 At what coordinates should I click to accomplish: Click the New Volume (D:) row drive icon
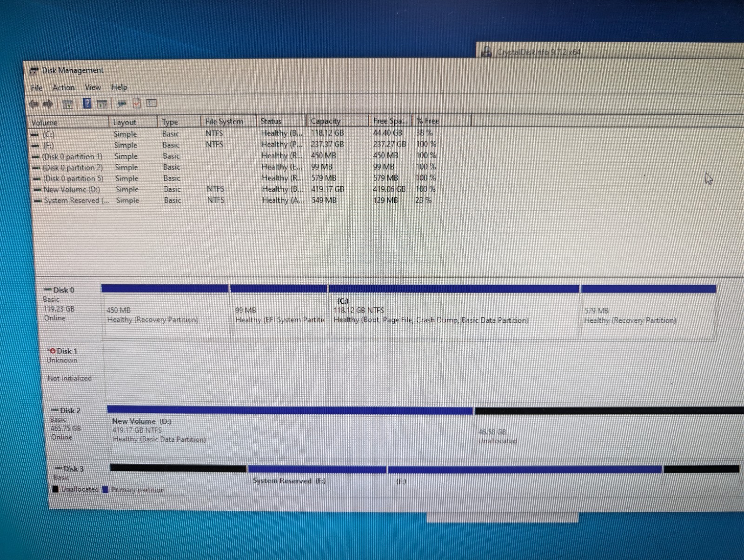point(38,190)
